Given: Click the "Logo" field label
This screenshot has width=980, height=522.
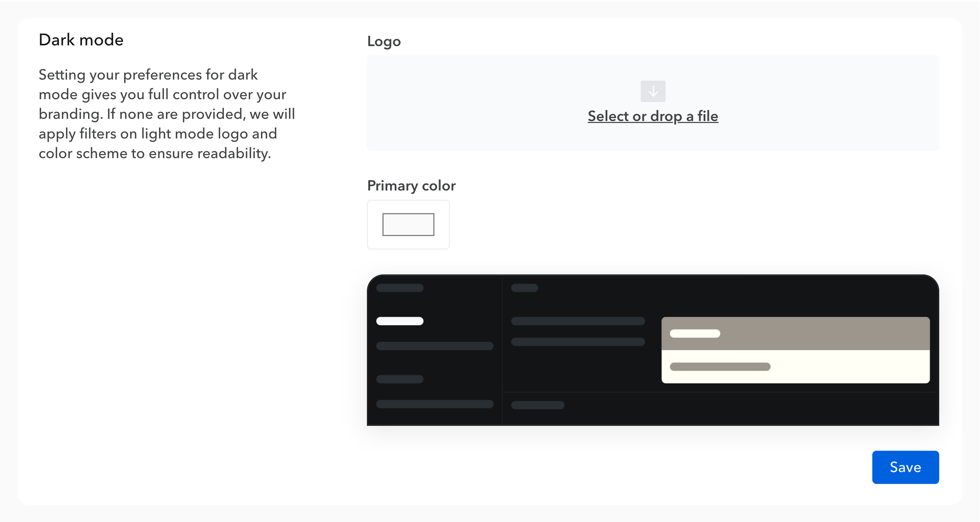Looking at the screenshot, I should [384, 41].
